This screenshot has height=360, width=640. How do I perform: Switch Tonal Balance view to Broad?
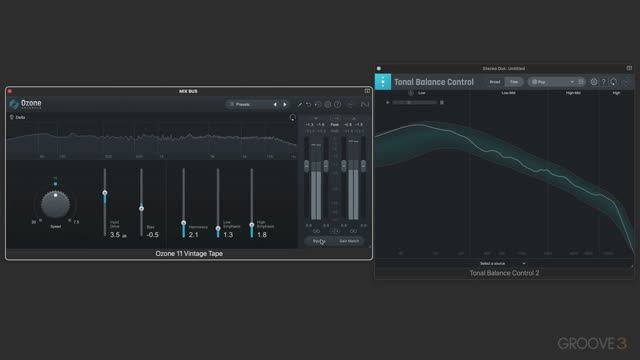495,82
